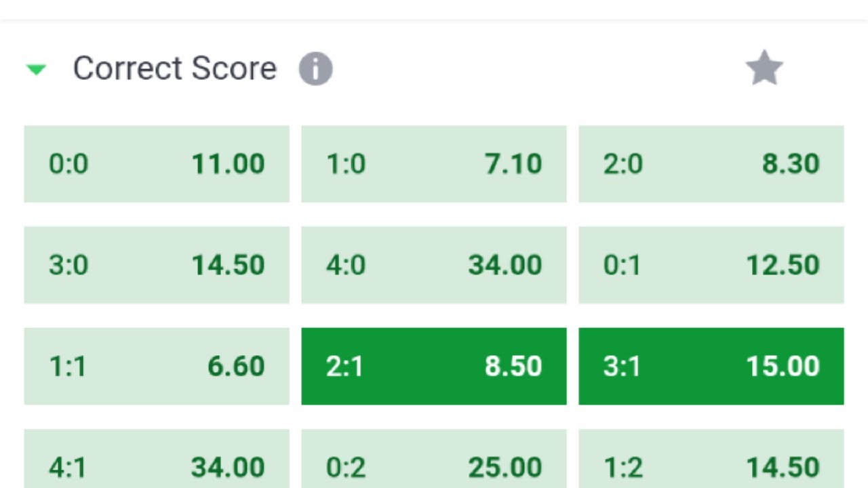This screenshot has height=488, width=868.
Task: Click the Correct Score info icon
Action: pos(315,69)
